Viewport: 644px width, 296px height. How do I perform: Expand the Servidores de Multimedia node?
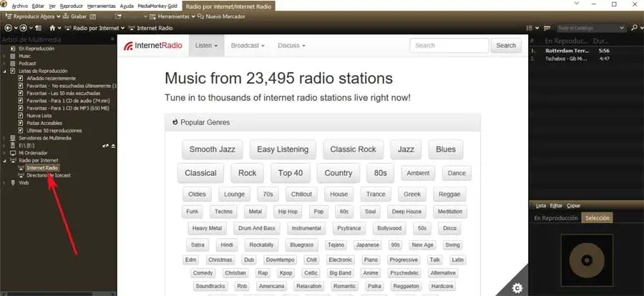[4, 139]
